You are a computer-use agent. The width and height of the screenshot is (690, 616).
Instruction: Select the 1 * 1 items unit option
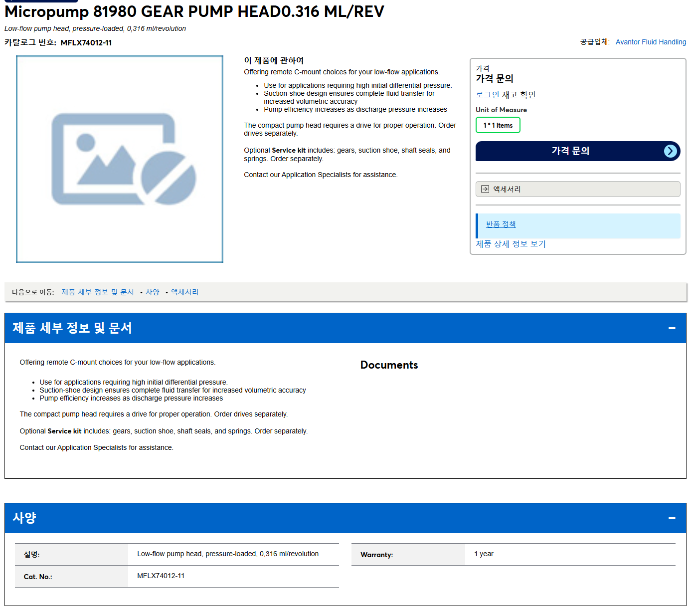coord(498,125)
